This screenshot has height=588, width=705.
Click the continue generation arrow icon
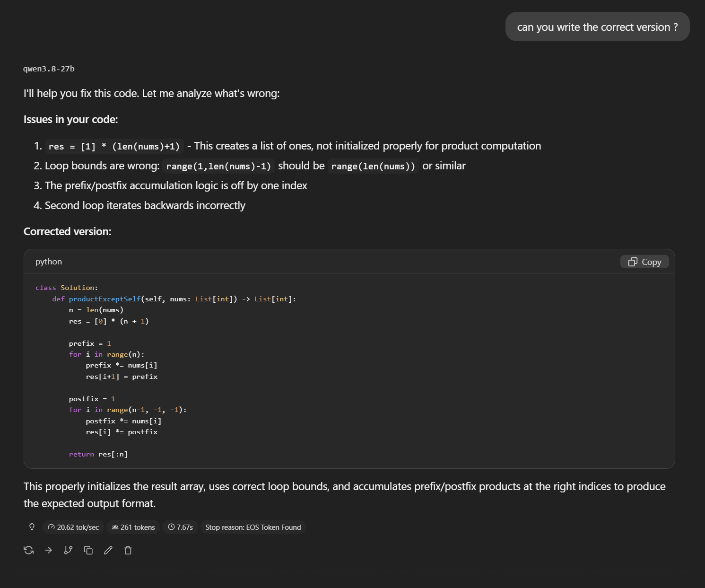pos(49,550)
